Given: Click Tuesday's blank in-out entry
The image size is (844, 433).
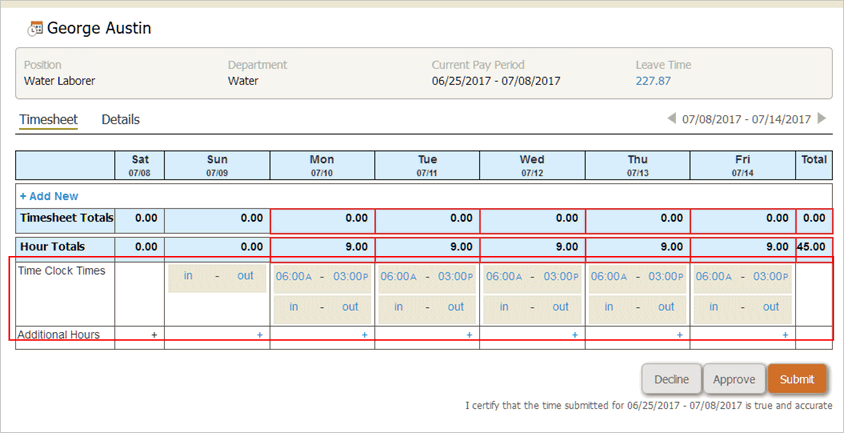Looking at the screenshot, I should [427, 309].
